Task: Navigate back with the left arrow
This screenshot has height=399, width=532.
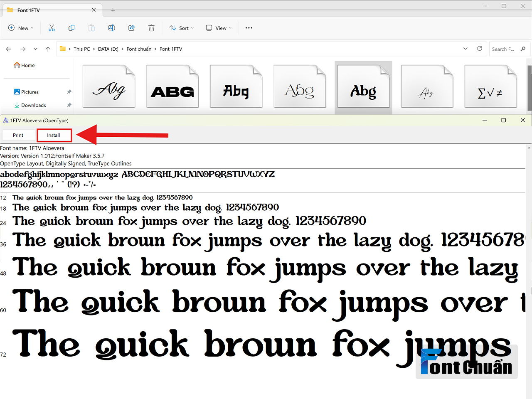Action: click(8, 49)
